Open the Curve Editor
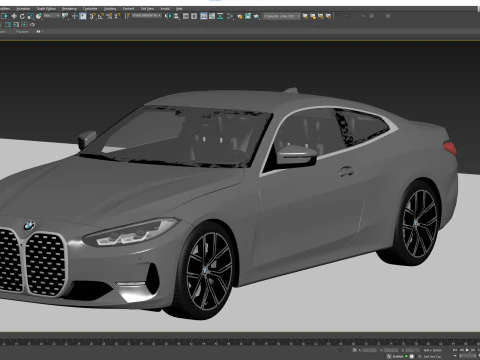Viewport: 480px width, 360px height. point(212,16)
